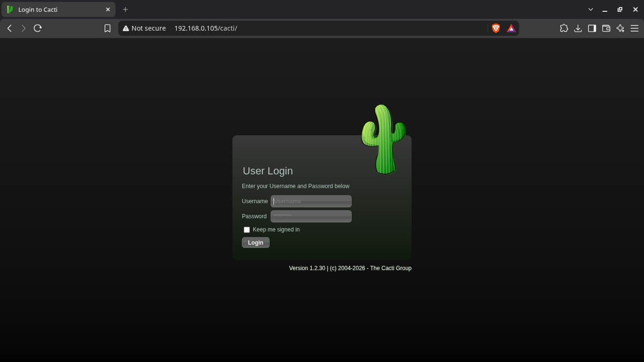Close the browser window
The image size is (644, 362).
tap(635, 9)
